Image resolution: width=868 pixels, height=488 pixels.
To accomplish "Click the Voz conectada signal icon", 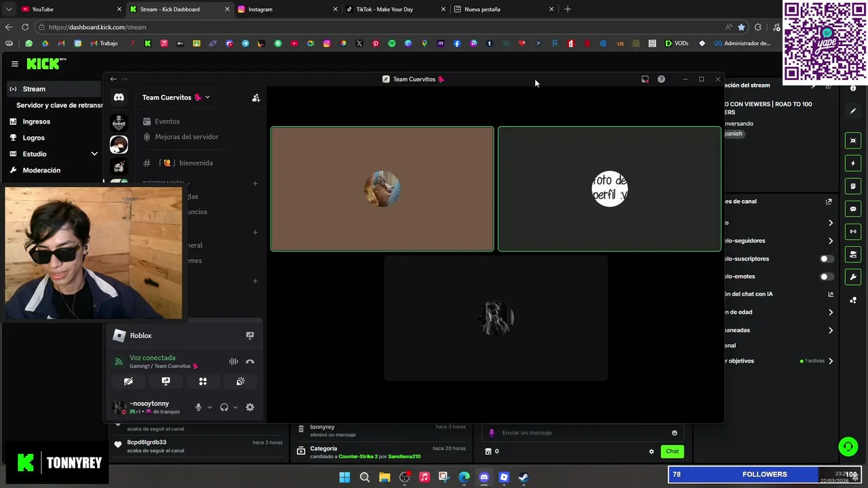I will [x=119, y=362].
